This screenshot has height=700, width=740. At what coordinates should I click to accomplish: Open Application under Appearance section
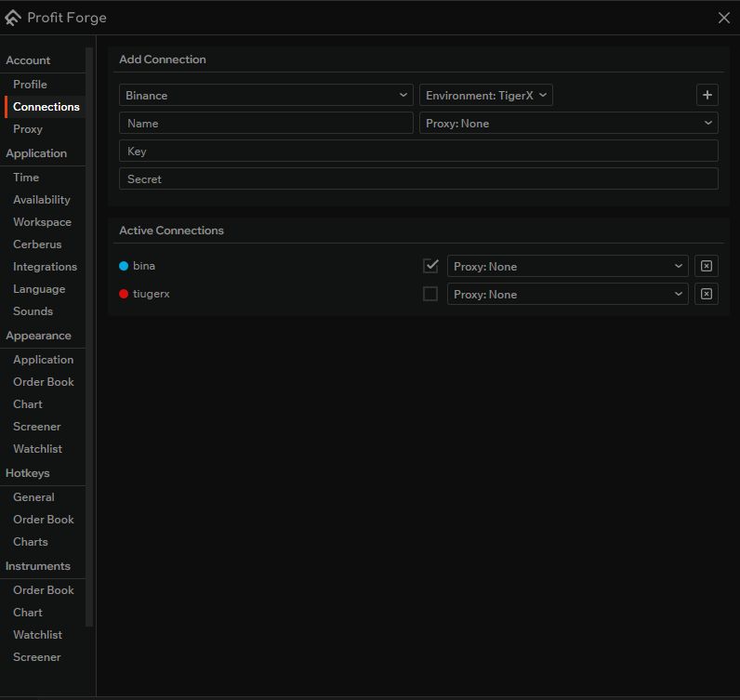pyautogui.click(x=44, y=360)
